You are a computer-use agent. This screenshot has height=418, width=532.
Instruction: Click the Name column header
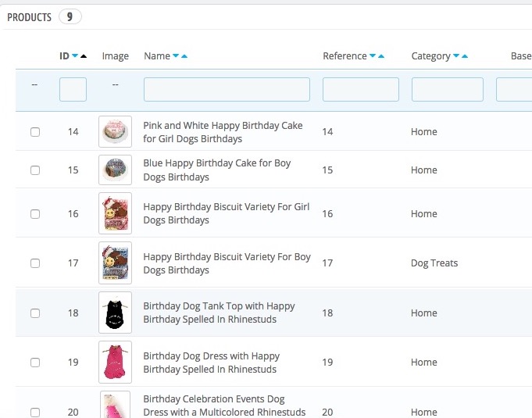157,56
